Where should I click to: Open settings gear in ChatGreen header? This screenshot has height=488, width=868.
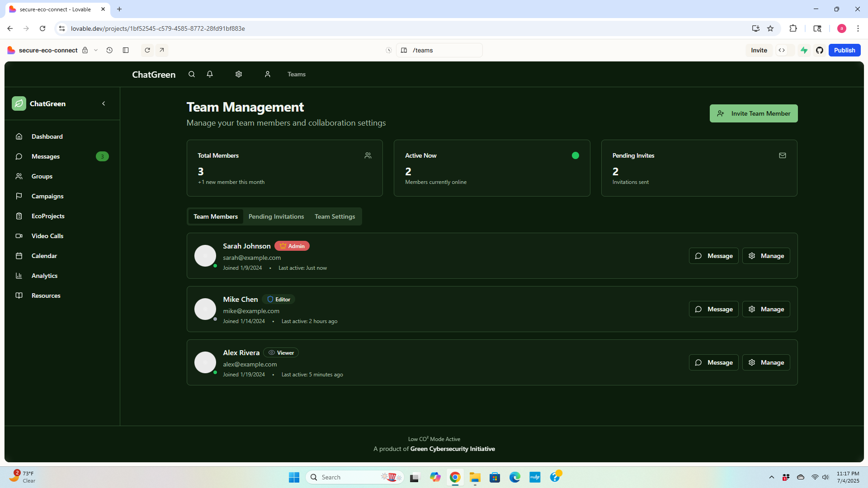click(x=239, y=74)
